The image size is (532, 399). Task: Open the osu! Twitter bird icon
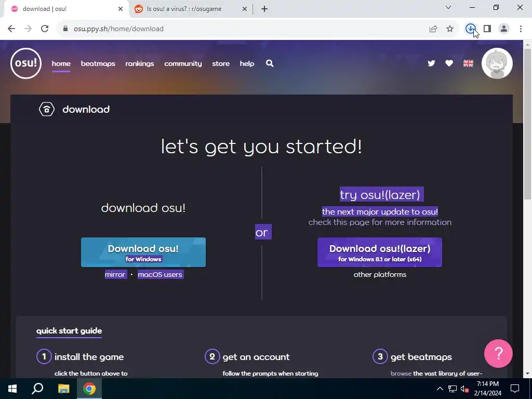431,63
